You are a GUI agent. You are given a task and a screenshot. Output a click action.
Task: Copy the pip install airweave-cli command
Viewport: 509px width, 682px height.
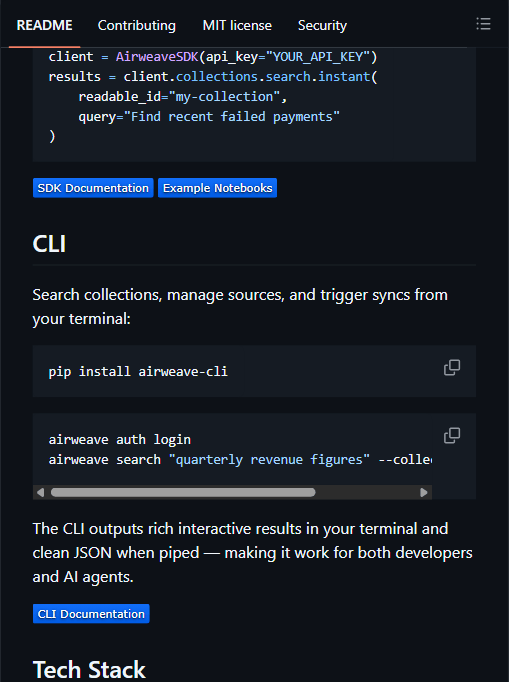click(x=452, y=368)
